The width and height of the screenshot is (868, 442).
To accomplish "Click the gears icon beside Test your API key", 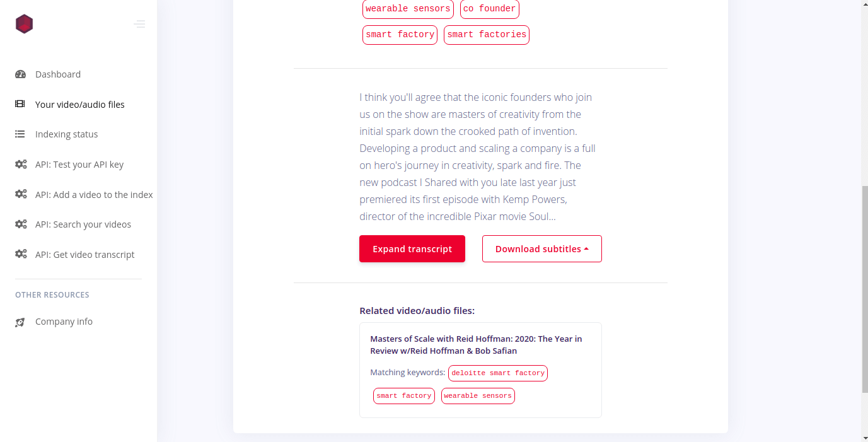I will pos(21,165).
